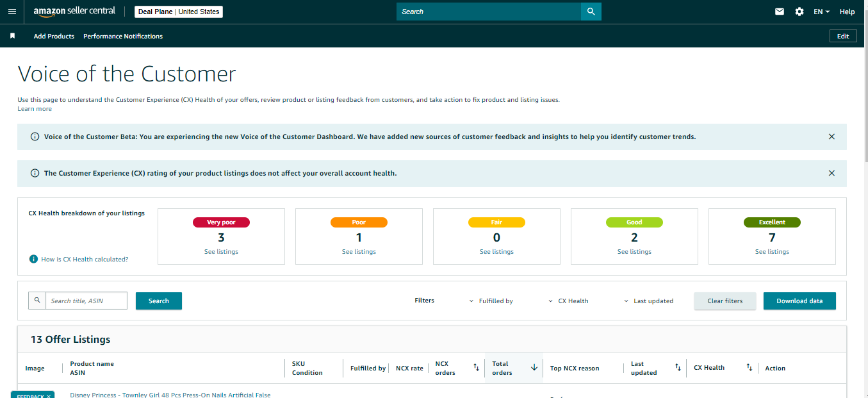Open Performance Notifications from favorites bar
Viewport: 868px width, 398px height.
(123, 36)
